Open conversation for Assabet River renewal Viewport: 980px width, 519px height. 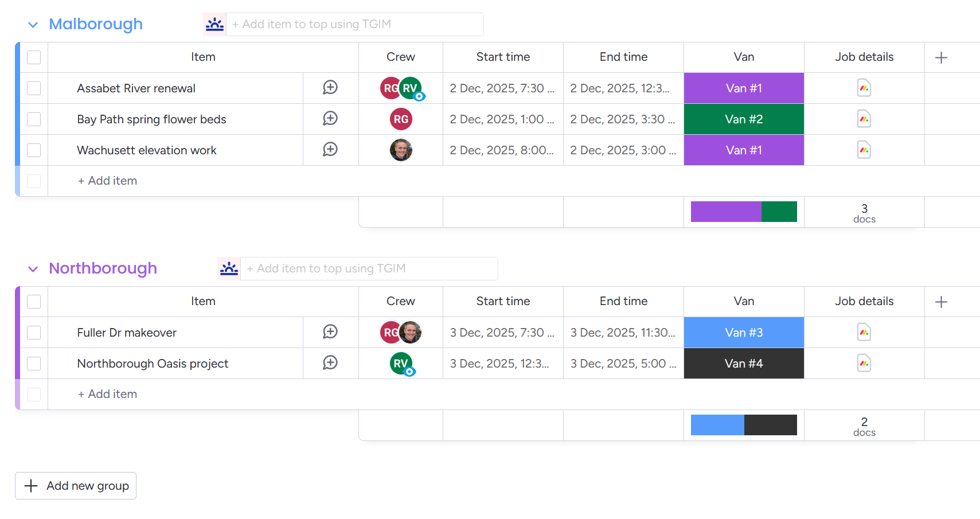pos(330,88)
